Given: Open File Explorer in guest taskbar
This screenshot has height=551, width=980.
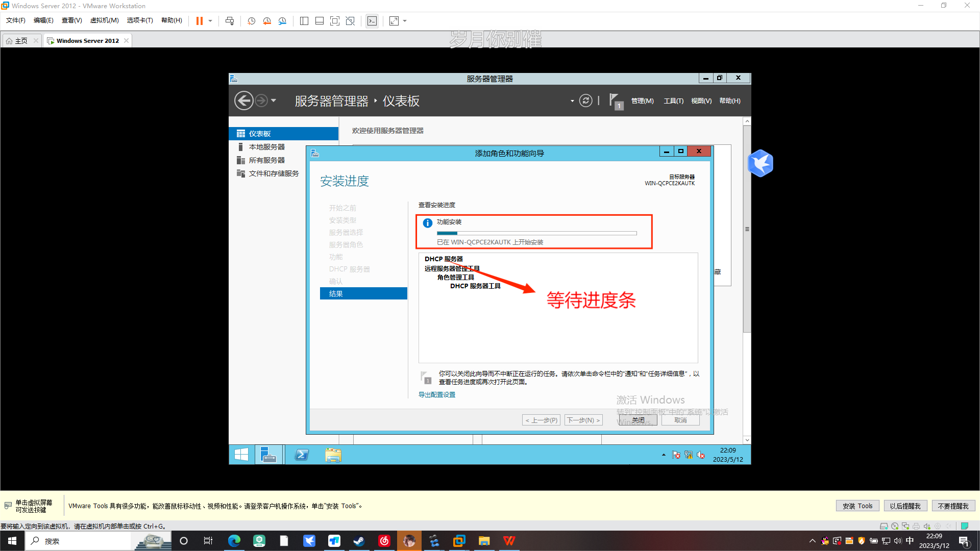Looking at the screenshot, I should (x=333, y=455).
